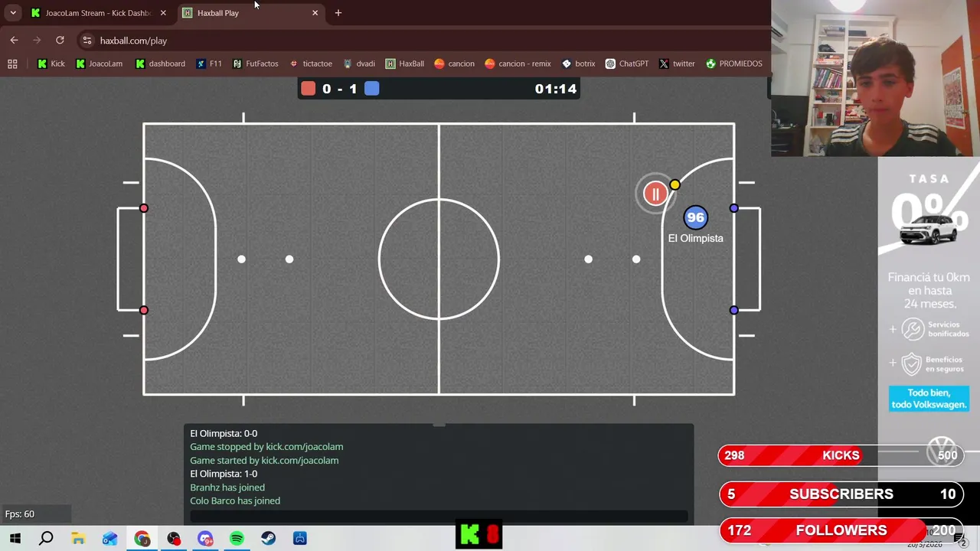Open Steam from the taskbar
The image size is (980, 551).
coord(268,539)
